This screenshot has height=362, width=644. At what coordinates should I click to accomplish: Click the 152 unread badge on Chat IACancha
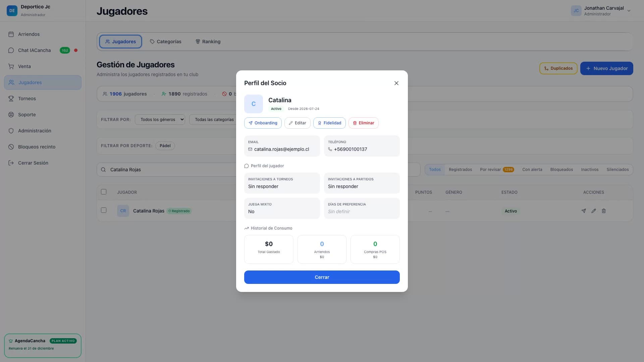coord(65,50)
